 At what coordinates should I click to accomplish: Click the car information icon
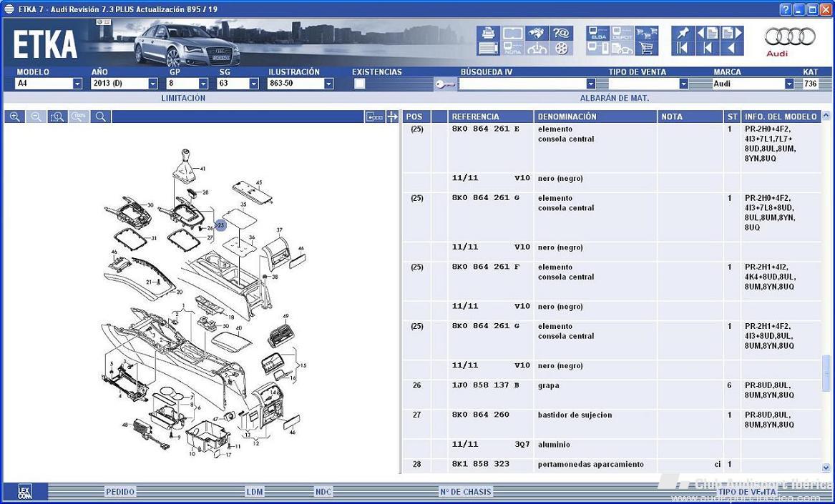point(537,49)
